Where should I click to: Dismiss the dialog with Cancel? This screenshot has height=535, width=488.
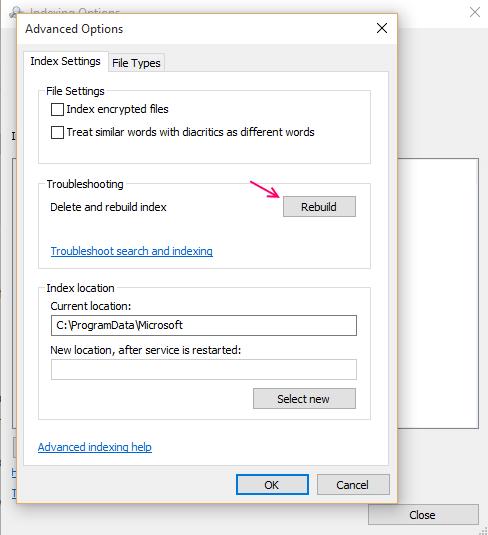pos(353,485)
